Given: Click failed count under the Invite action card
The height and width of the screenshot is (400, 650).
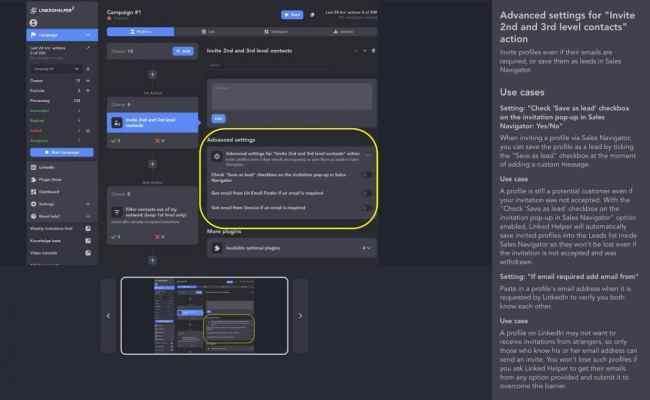Looking at the screenshot, I should point(160,141).
